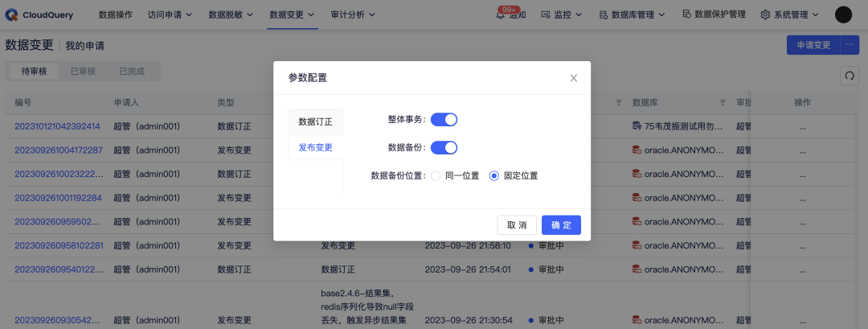Image resolution: width=868 pixels, height=329 pixels.
Task: Open request 202309261004172287 link
Action: coord(59,150)
